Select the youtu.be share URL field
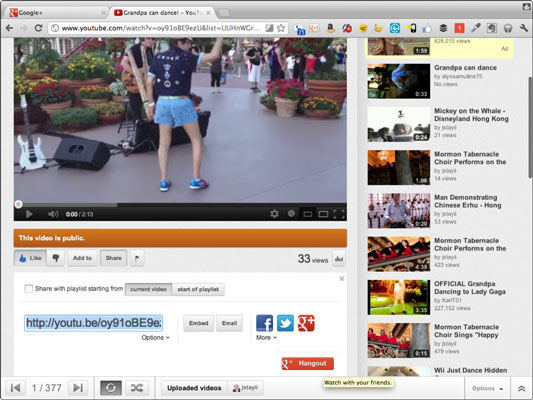Image resolution: width=533 pixels, height=400 pixels. tap(93, 323)
